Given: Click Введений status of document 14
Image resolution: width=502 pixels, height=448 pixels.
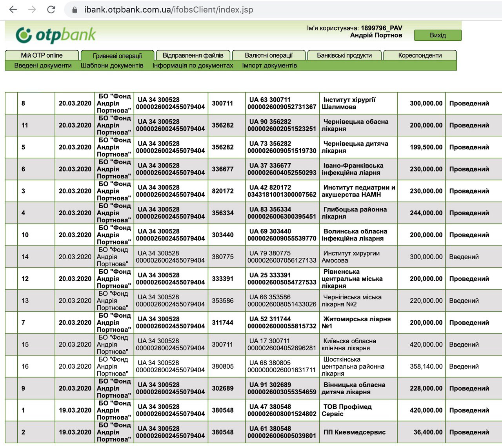Looking at the screenshot, I should click(x=464, y=257).
